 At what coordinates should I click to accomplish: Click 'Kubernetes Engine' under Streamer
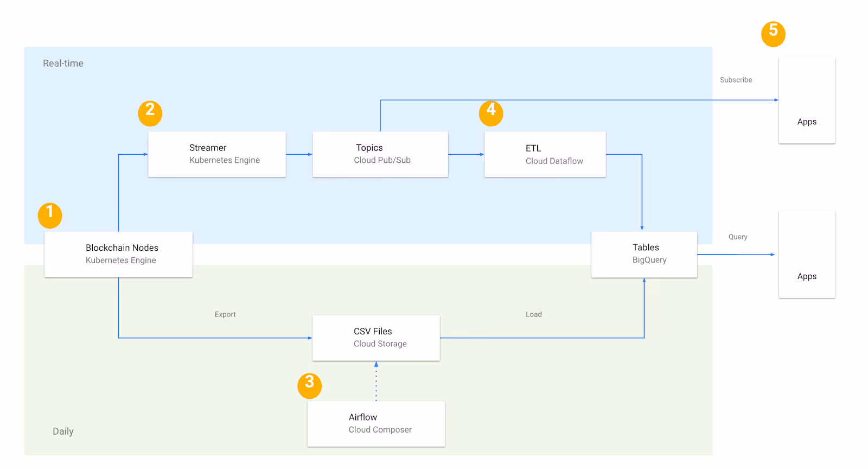coord(225,160)
